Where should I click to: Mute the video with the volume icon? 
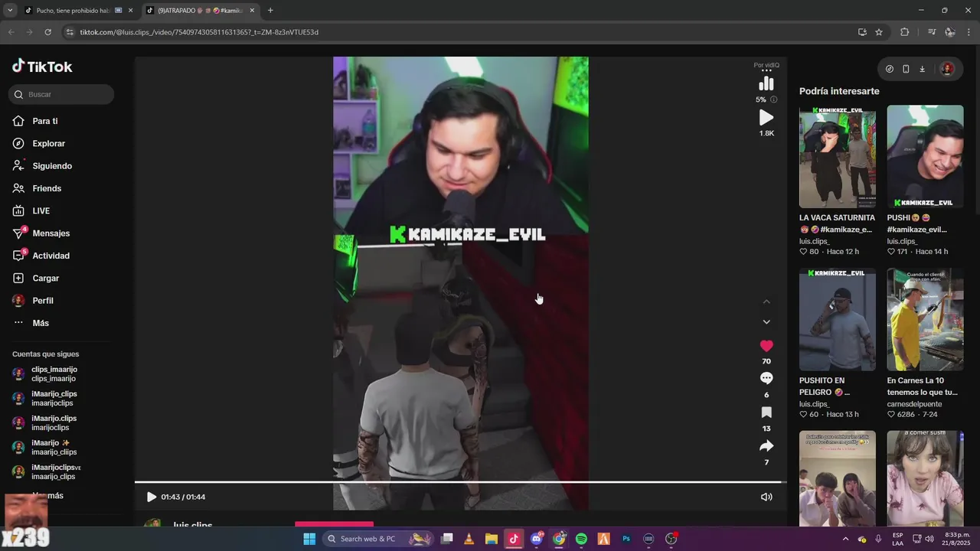pyautogui.click(x=766, y=497)
